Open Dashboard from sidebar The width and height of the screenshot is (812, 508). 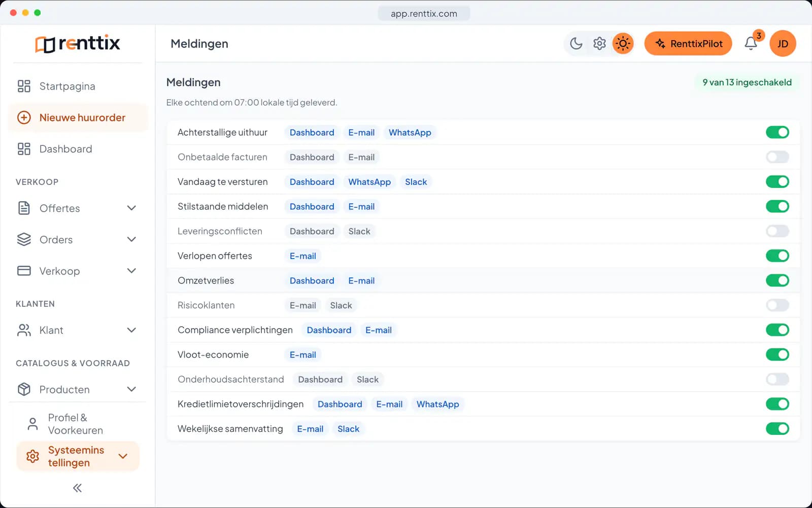click(x=78, y=149)
